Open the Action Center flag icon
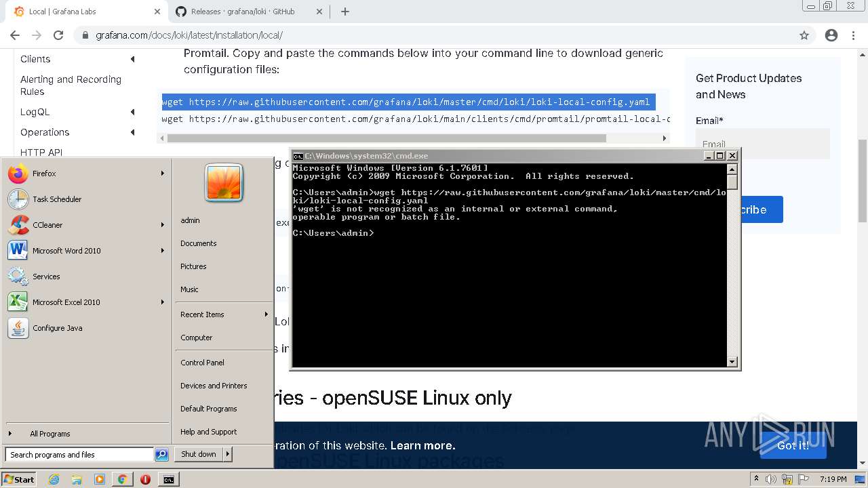868x488 pixels. point(802,479)
